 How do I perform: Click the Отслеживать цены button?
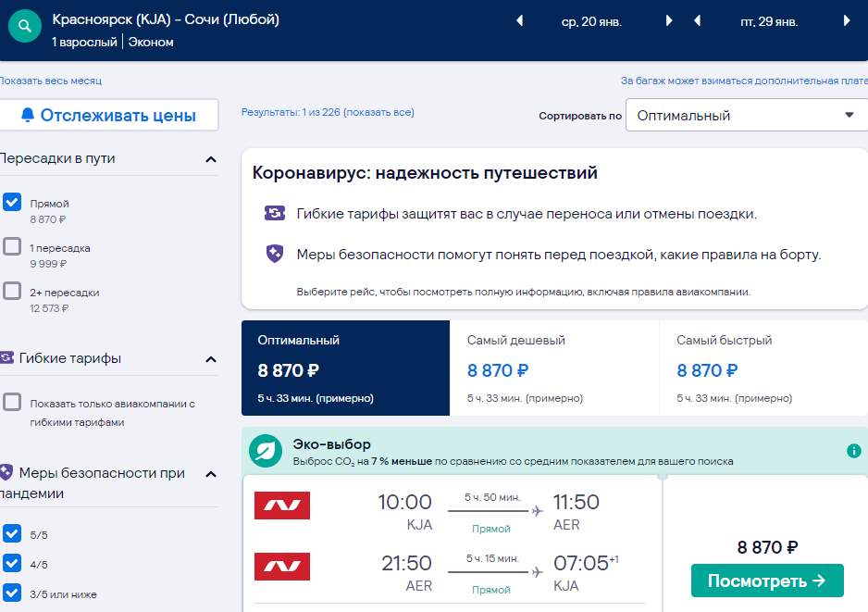(108, 115)
